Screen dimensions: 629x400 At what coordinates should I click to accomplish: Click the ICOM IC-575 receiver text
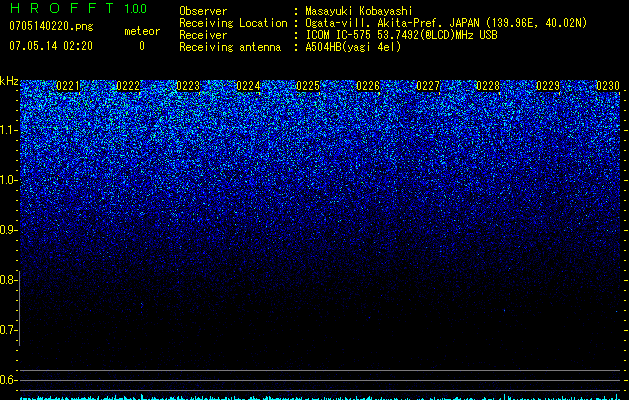pyautogui.click(x=401, y=35)
